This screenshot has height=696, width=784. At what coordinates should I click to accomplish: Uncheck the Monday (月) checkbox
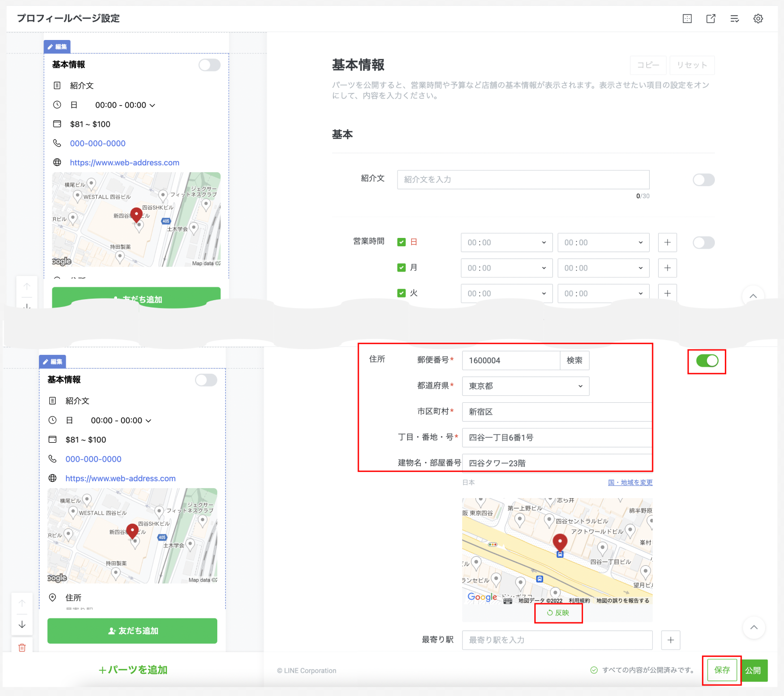point(401,268)
